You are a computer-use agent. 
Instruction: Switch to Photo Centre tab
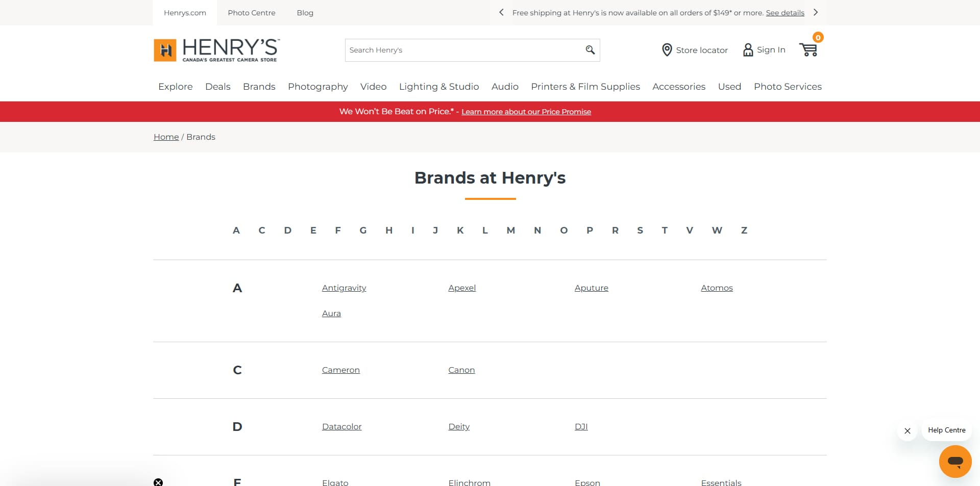tap(252, 13)
